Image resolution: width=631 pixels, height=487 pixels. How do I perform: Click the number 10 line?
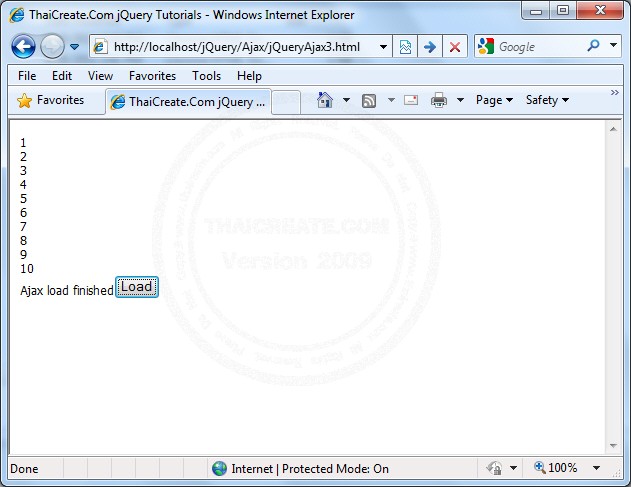click(27, 268)
